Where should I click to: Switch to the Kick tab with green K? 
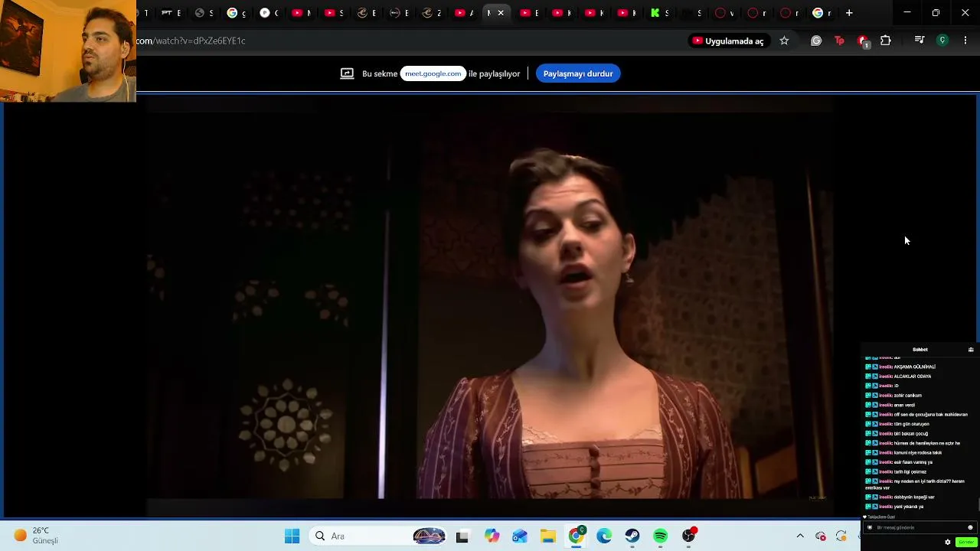(660, 13)
